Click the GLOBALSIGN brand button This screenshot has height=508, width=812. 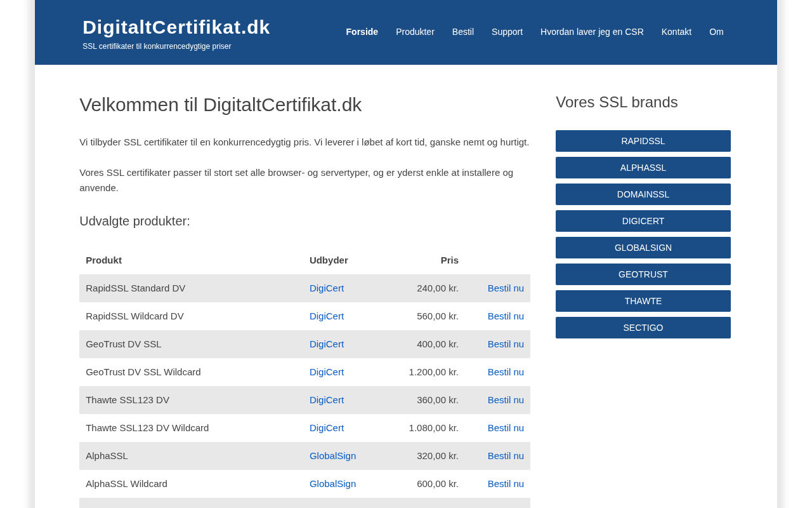click(643, 248)
